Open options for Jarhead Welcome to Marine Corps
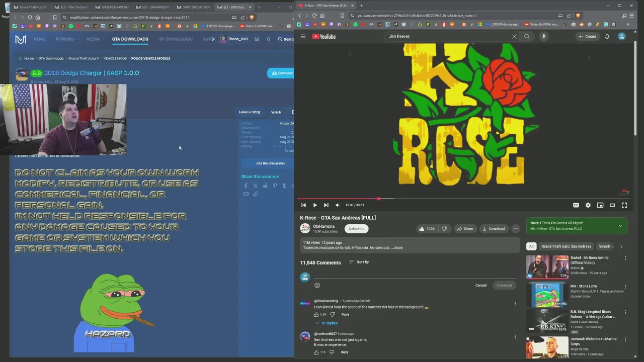This screenshot has height=362, width=644. click(x=625, y=339)
